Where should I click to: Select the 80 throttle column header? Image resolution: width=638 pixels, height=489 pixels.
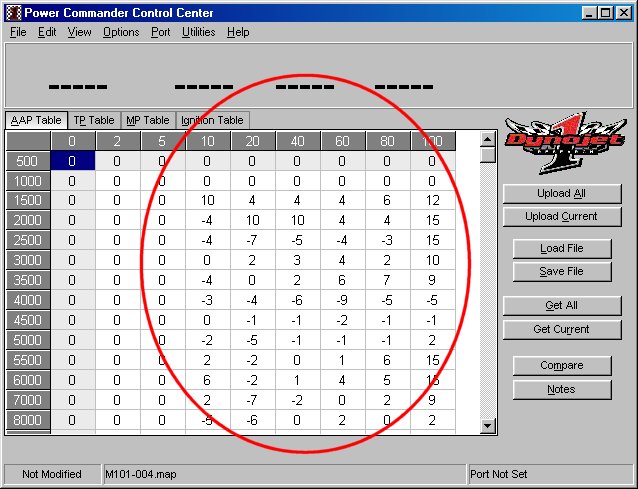(387, 141)
